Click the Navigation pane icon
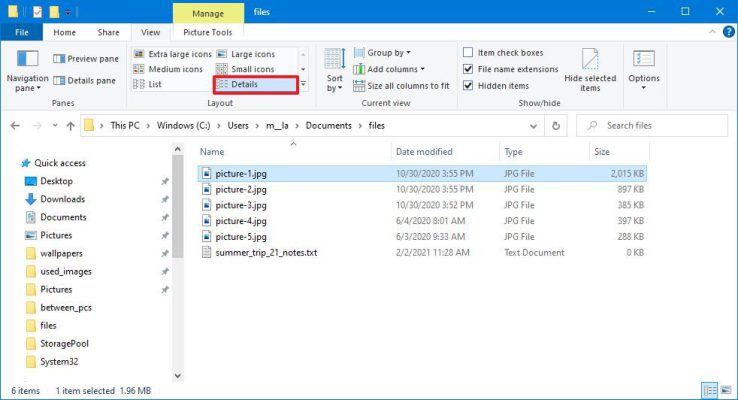The width and height of the screenshot is (738, 400). (27, 61)
